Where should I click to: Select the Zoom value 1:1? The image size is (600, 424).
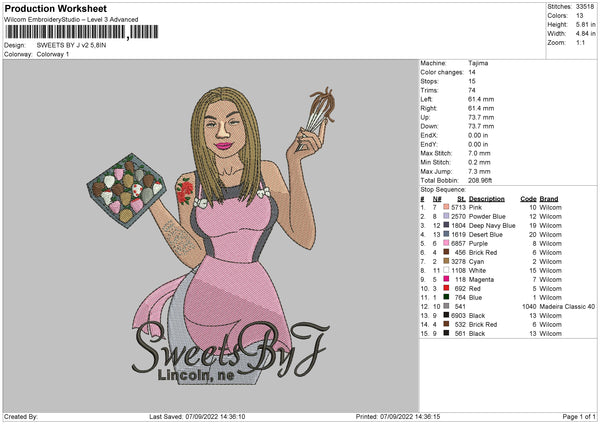[580, 42]
